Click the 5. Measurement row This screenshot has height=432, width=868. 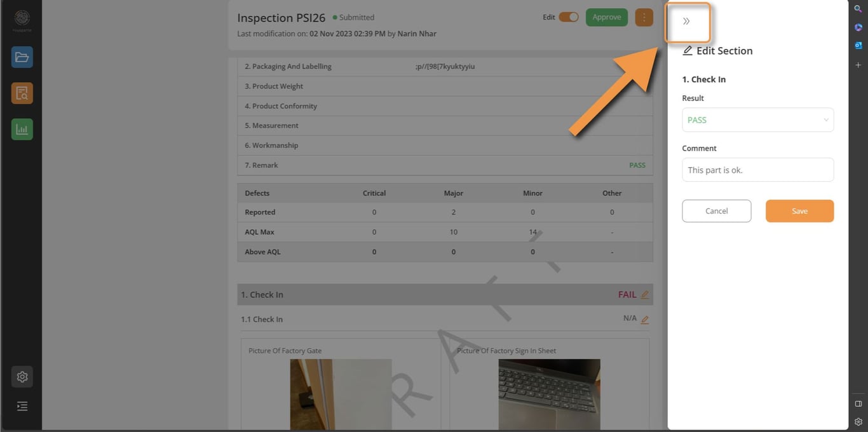pos(445,126)
